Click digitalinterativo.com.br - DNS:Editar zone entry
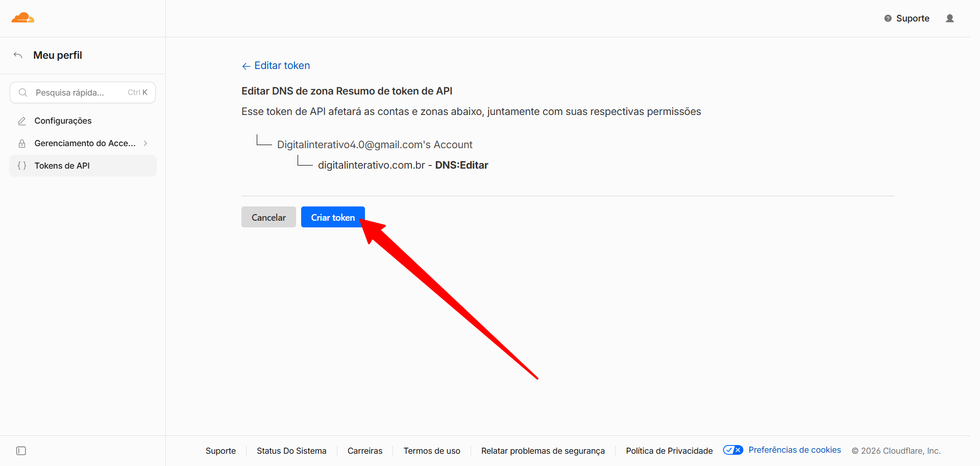 click(x=403, y=165)
